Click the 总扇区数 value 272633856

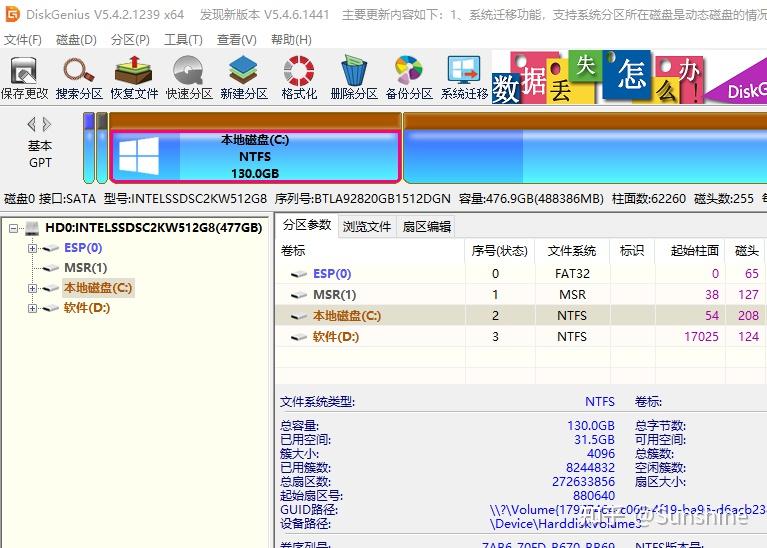(583, 482)
